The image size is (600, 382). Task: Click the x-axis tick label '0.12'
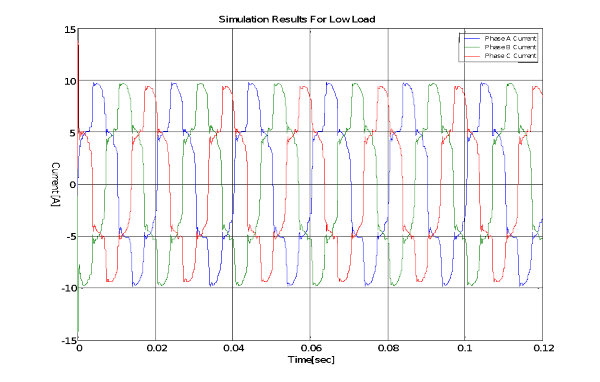[x=543, y=348]
